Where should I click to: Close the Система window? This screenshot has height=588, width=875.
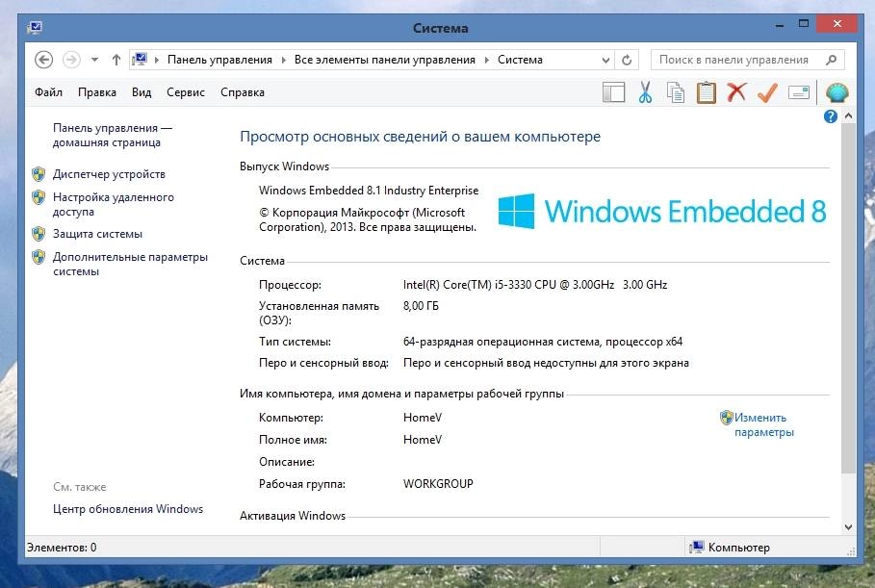coord(837,23)
